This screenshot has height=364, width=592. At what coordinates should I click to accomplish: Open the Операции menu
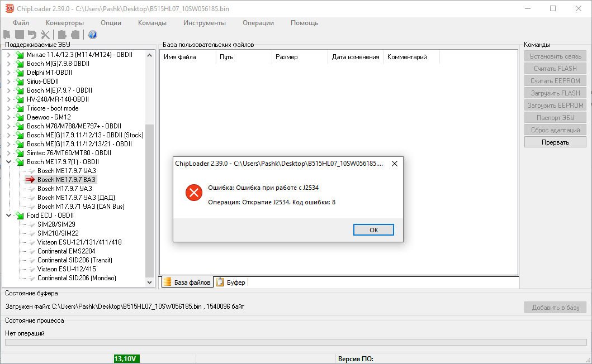click(258, 23)
